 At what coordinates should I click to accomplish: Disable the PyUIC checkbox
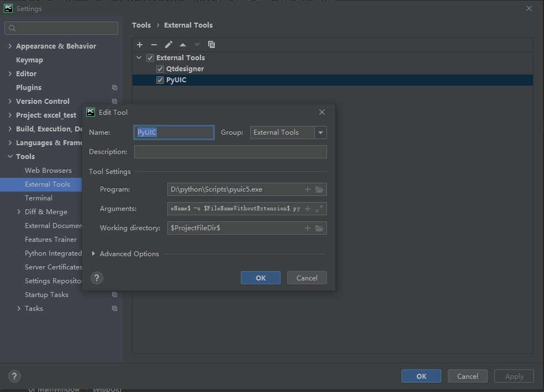(160, 80)
